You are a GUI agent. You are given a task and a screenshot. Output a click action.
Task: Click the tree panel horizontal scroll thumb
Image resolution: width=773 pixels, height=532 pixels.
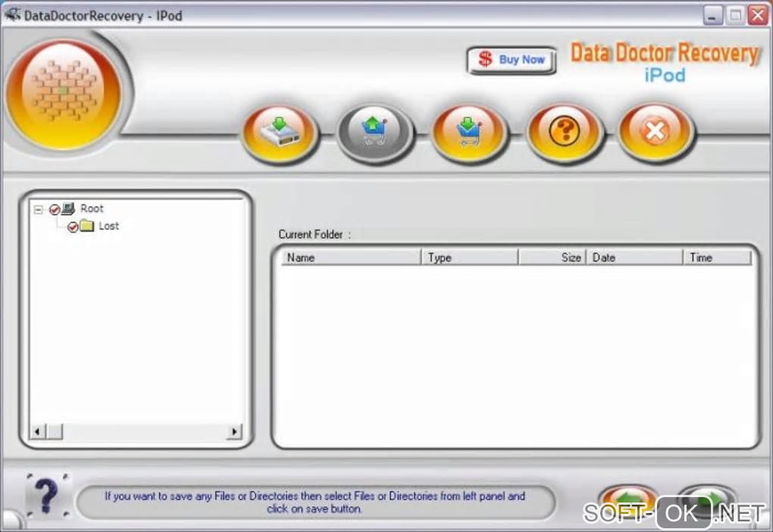point(55,431)
